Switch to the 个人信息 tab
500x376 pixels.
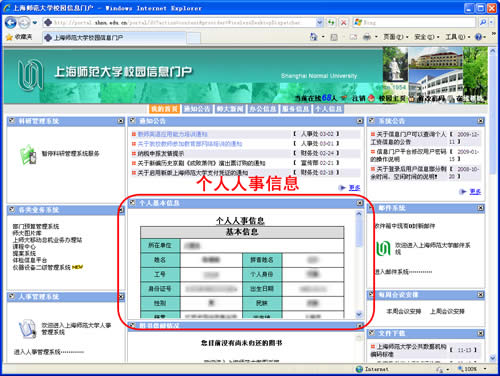tap(328, 109)
